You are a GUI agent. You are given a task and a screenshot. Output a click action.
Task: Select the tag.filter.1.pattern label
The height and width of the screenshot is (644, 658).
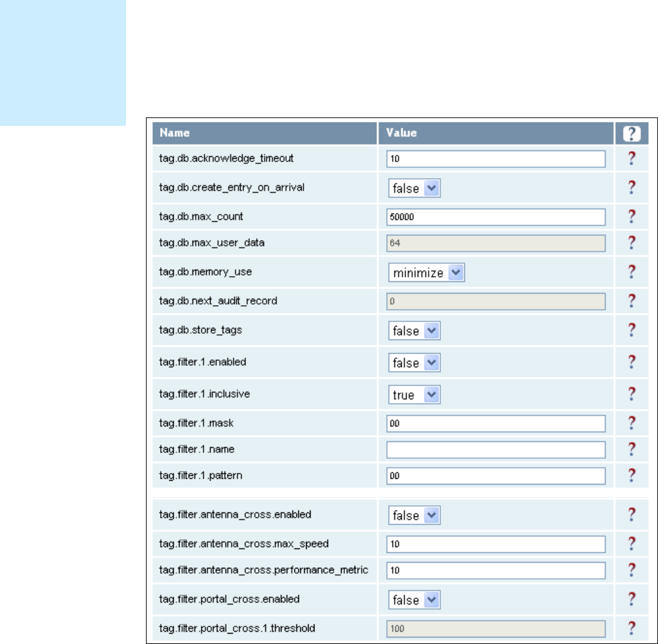click(x=201, y=476)
